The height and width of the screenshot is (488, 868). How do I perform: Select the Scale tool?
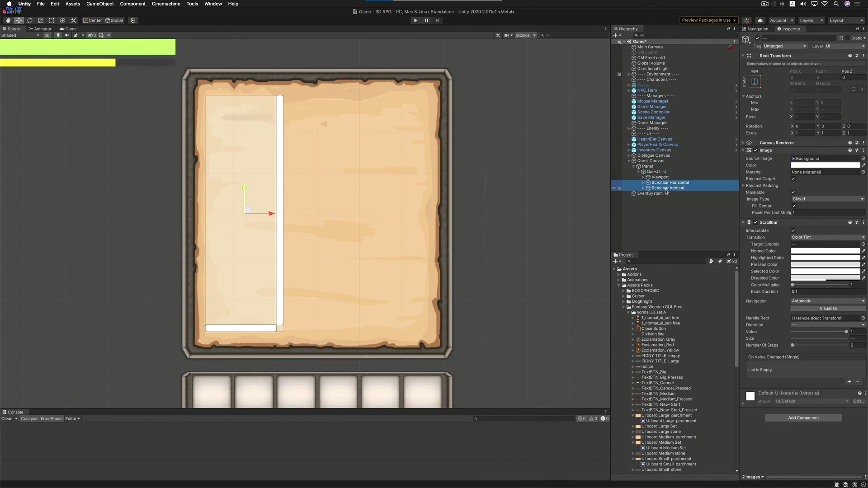[41, 20]
